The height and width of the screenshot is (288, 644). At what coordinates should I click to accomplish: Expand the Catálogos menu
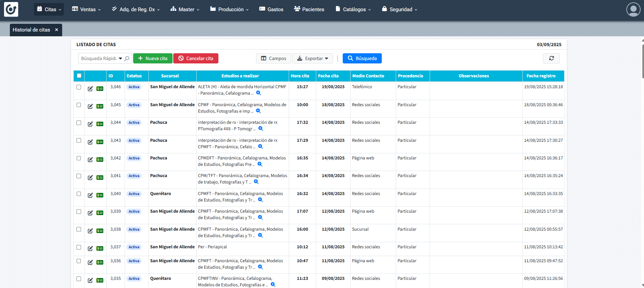pyautogui.click(x=353, y=9)
